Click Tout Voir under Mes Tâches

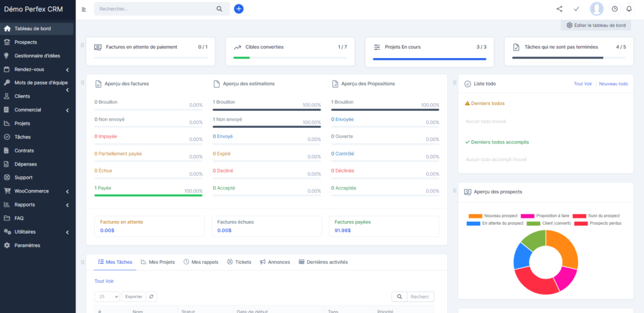(104, 282)
